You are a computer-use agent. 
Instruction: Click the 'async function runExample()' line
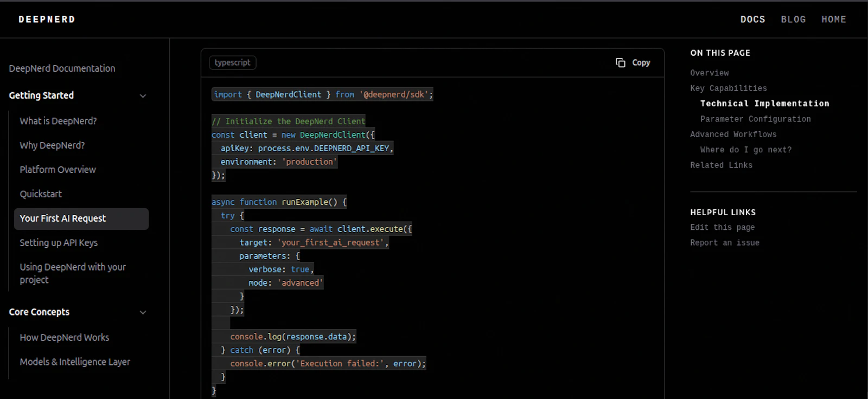pos(279,202)
